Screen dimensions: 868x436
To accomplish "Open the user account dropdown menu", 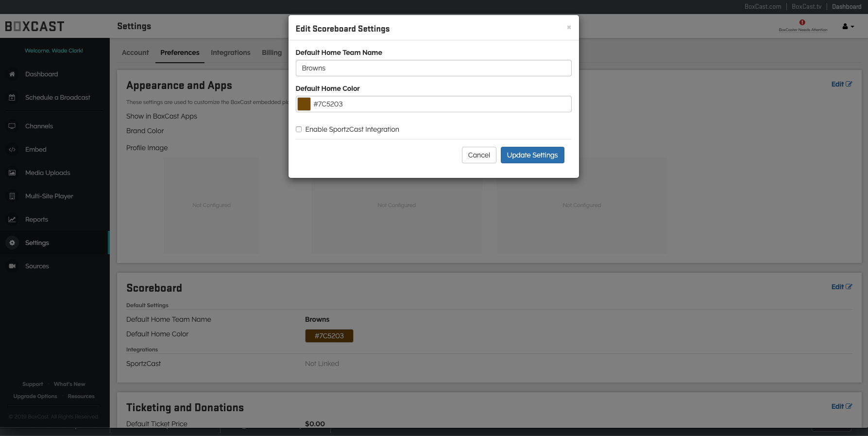I will click(848, 27).
